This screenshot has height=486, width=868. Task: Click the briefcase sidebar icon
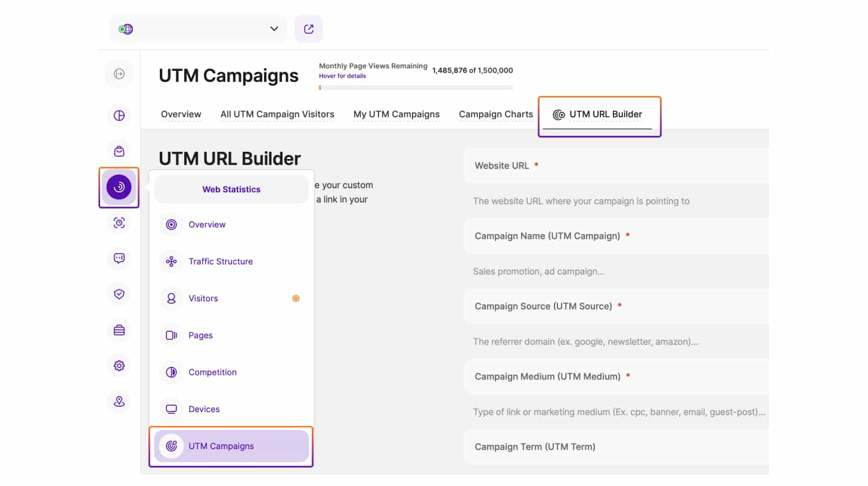point(119,330)
